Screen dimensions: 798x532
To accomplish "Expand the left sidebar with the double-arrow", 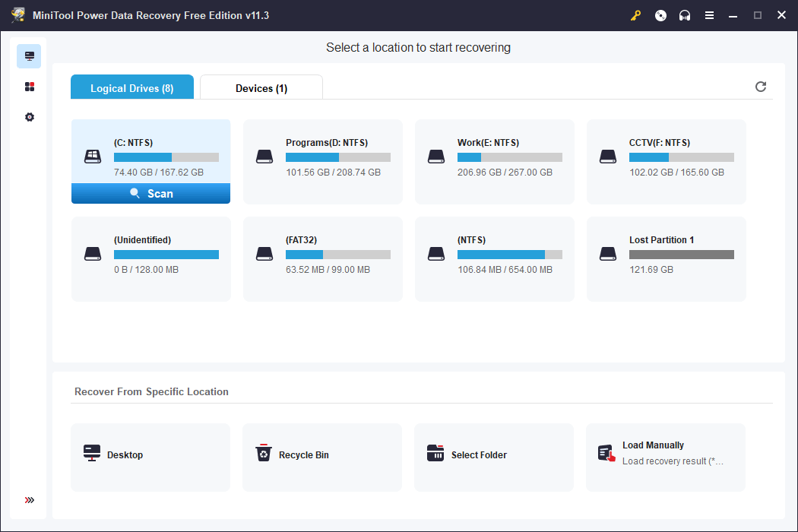I will [29, 500].
